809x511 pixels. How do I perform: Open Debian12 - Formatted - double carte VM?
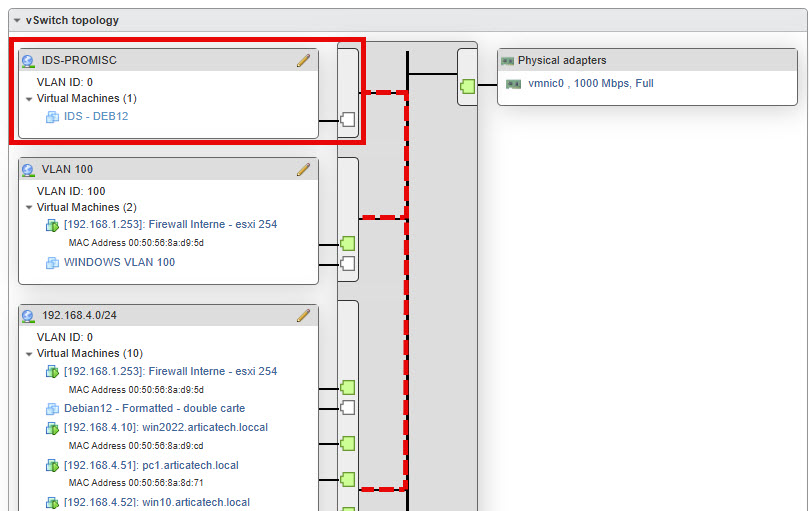154,409
